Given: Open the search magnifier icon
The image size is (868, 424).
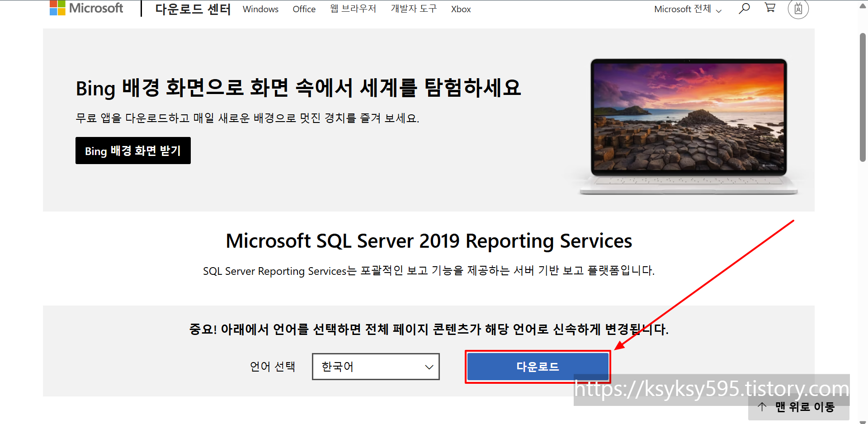Looking at the screenshot, I should pyautogui.click(x=744, y=9).
